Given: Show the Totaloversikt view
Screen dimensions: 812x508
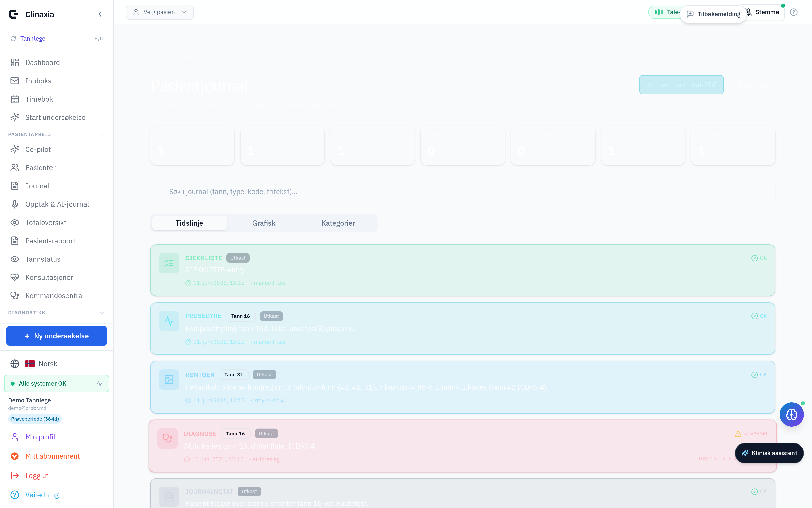Looking at the screenshot, I should 56,223.
